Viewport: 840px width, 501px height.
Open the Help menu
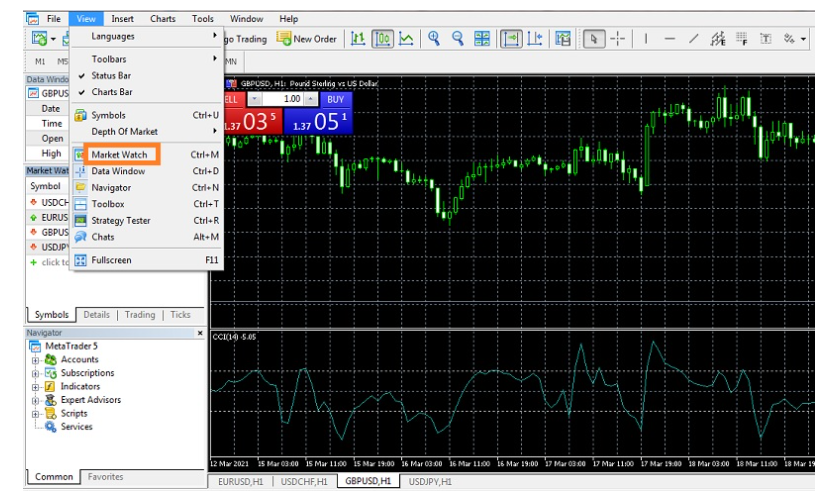tap(288, 19)
